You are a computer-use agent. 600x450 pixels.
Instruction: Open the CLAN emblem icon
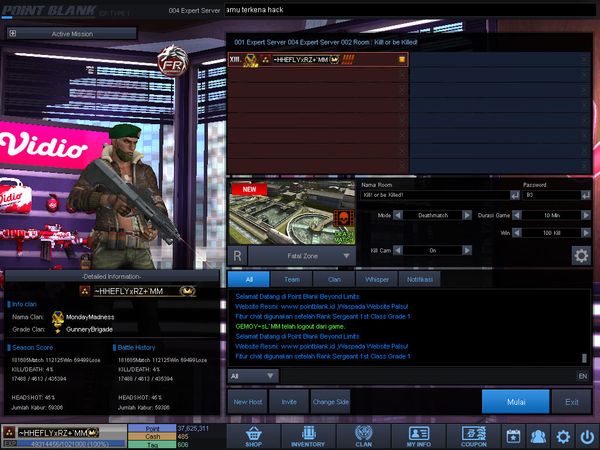364,436
